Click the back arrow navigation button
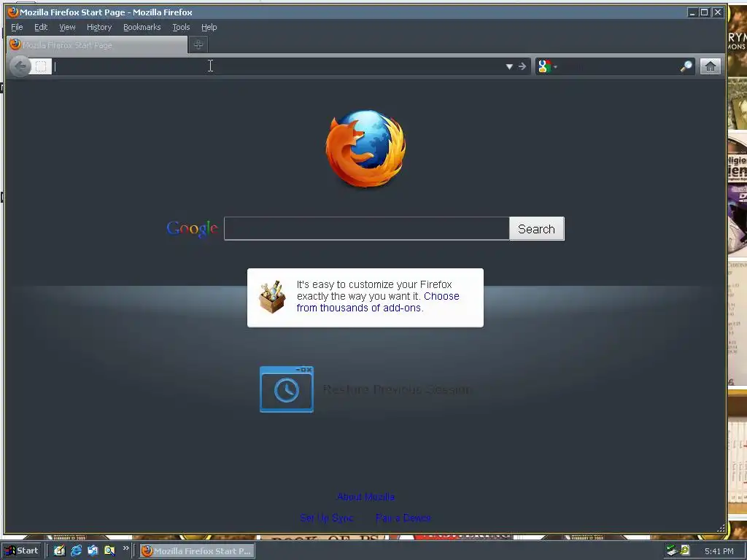Screen dimensions: 747x560 click(20, 66)
